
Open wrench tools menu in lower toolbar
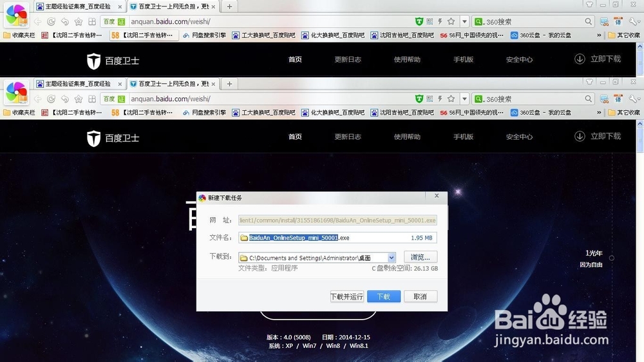(x=634, y=99)
